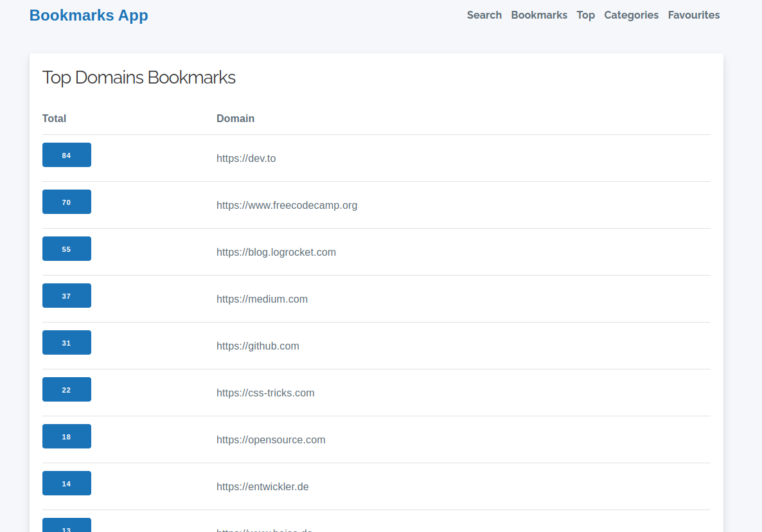Open the Search nav item

point(484,15)
